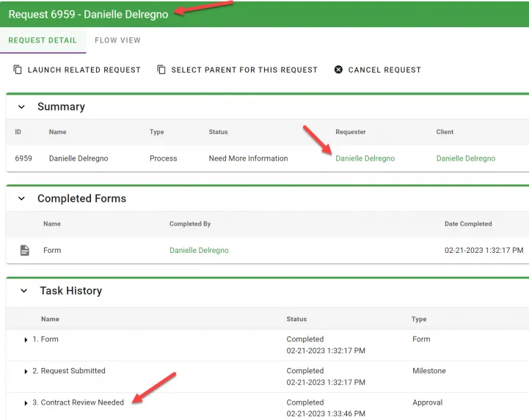The height and width of the screenshot is (420, 529).
Task: Select the Request Detail tab
Action: coord(43,40)
